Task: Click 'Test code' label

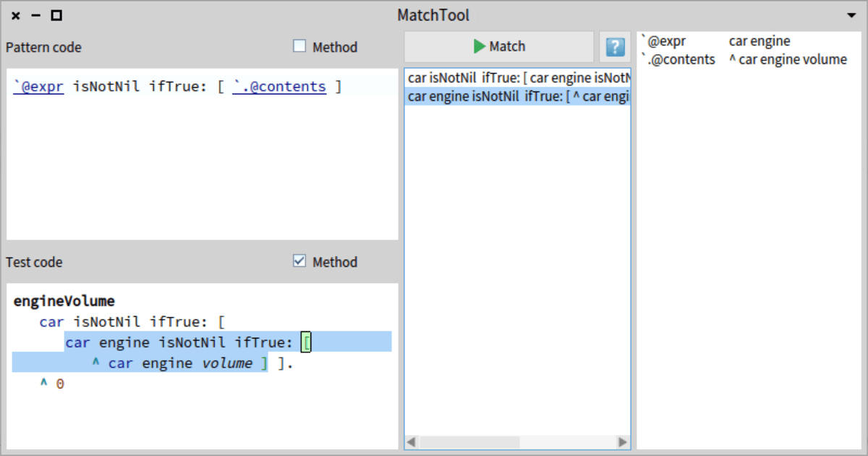Action: point(34,262)
